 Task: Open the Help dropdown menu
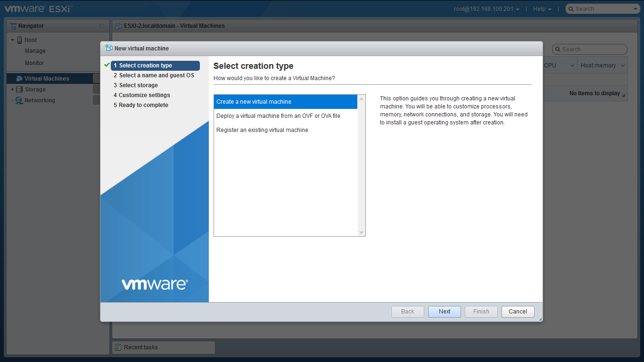[x=542, y=9]
